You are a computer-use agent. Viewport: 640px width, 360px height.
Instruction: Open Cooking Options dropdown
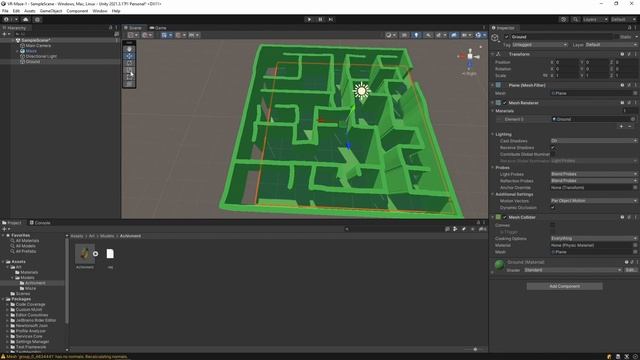click(594, 238)
